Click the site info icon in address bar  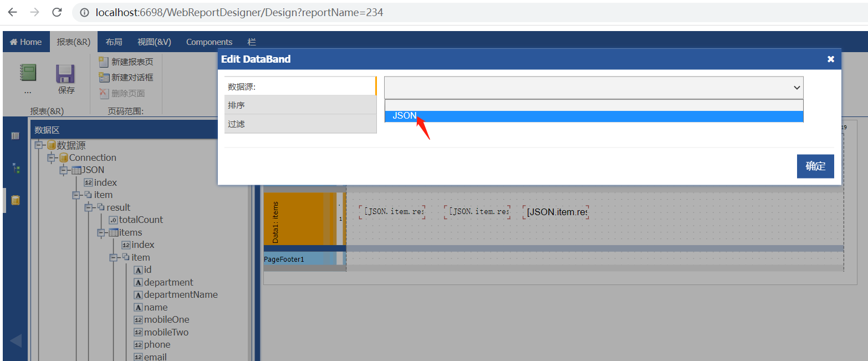(85, 12)
